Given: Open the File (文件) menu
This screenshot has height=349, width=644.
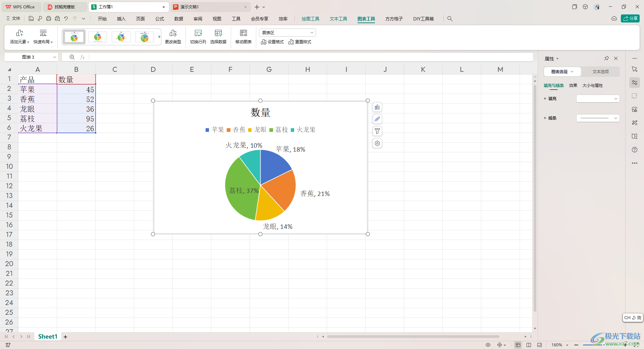Looking at the screenshot, I should 13,19.
